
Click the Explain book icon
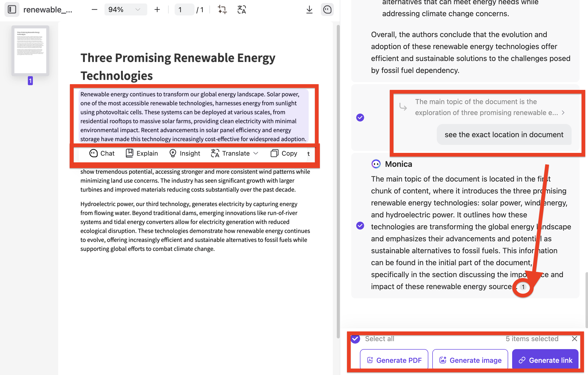point(129,153)
